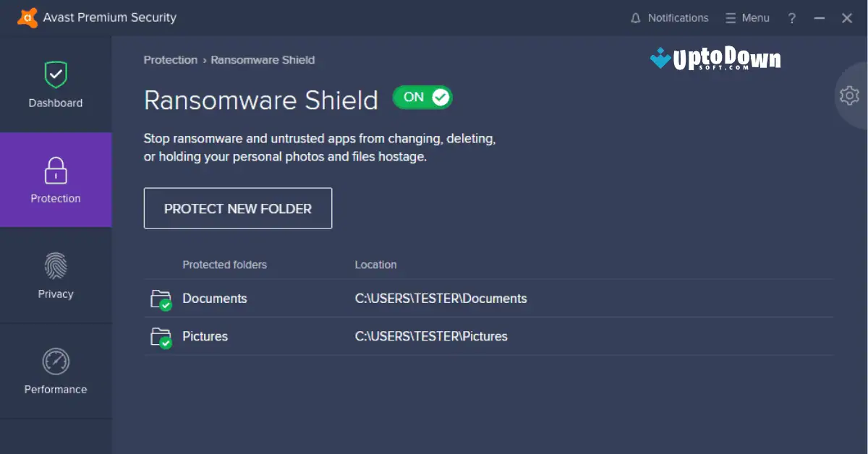Click the Documents protected folder icon

click(161, 298)
